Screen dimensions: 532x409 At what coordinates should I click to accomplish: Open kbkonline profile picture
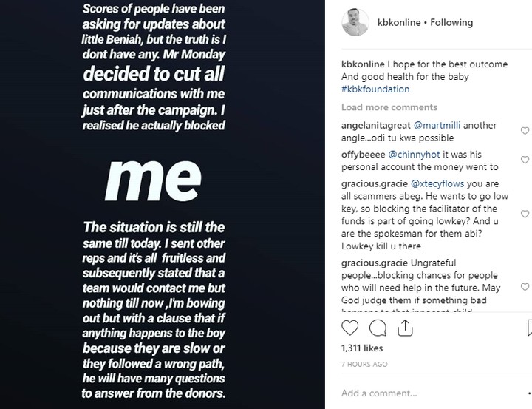(x=355, y=22)
